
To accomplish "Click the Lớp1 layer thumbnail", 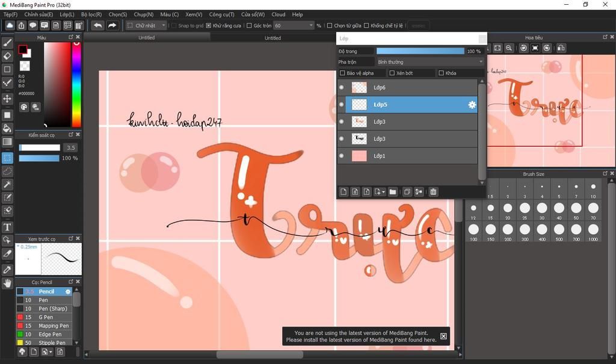I will (359, 156).
